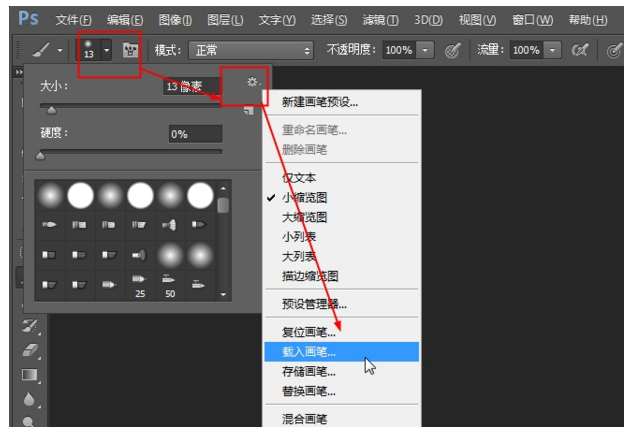Click the 大小 size slider handle
628x427 pixels.
51,110
